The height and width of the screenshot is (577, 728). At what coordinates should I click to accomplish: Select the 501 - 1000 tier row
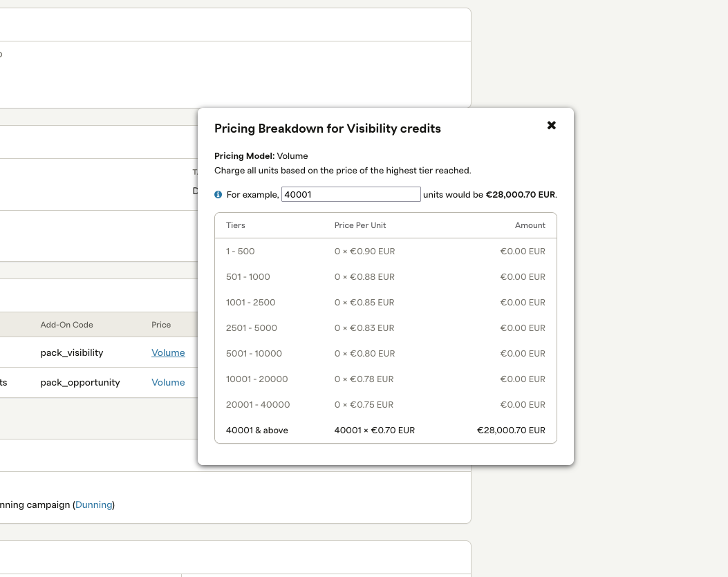click(385, 276)
